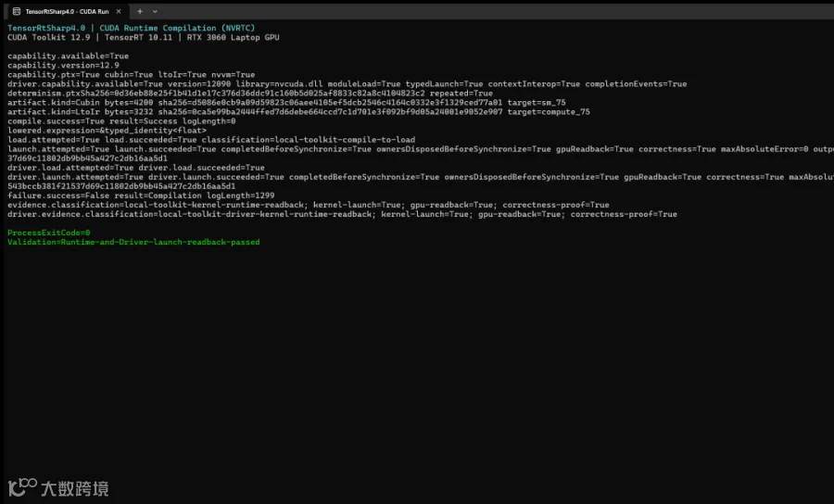
Task: Open the terminal profiles dropdown arrow
Action: click(x=155, y=11)
